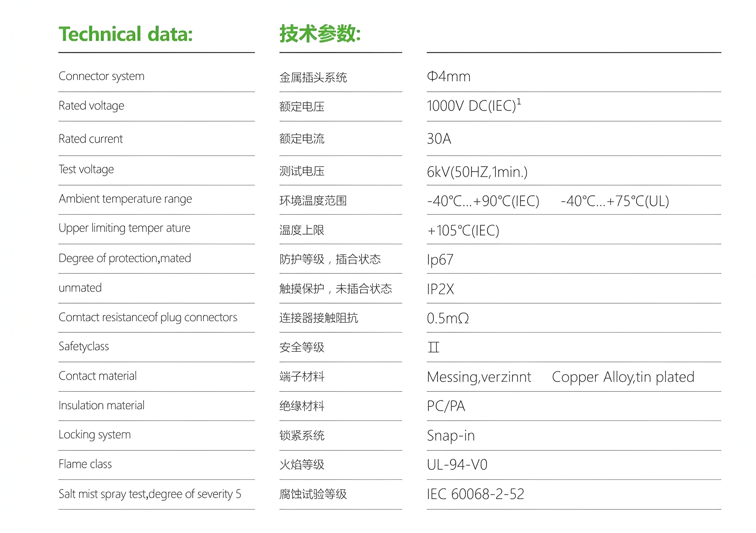The height and width of the screenshot is (533, 756).
Task: Select the Chinese label '额定电压'
Action: tap(302, 107)
